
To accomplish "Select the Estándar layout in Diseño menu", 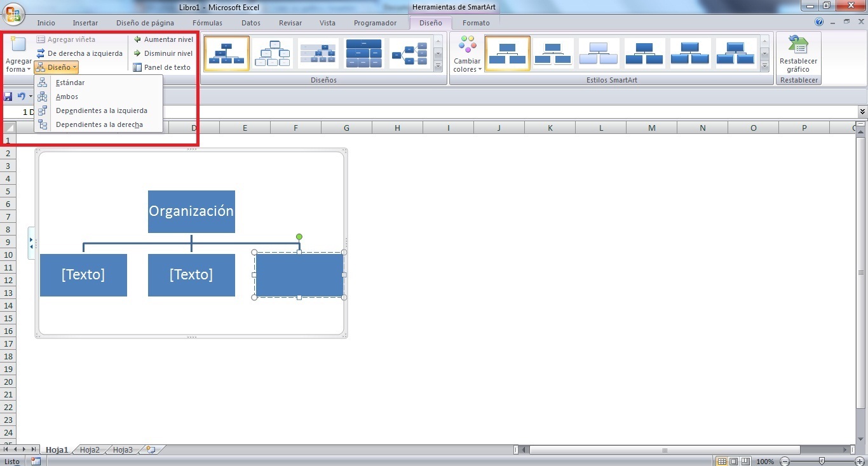I will pyautogui.click(x=70, y=82).
